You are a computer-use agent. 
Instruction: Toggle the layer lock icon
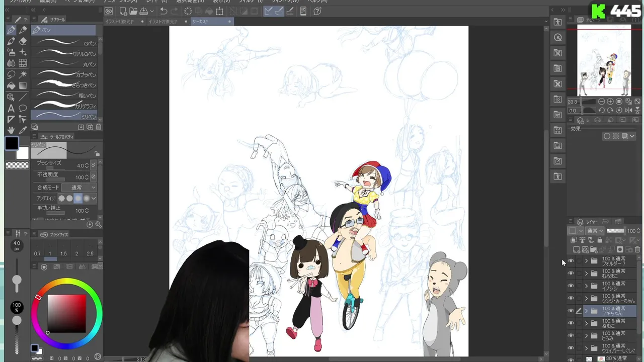click(x=599, y=240)
